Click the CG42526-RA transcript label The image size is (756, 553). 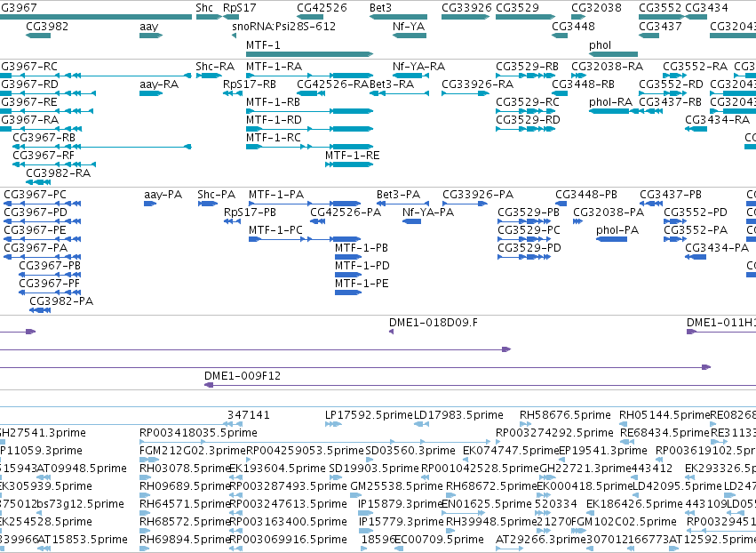pos(332,84)
